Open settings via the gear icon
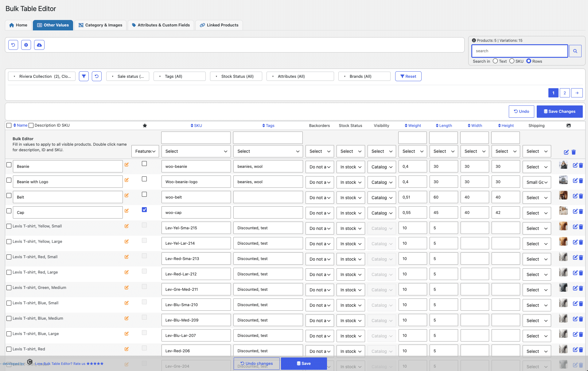The height and width of the screenshot is (371, 588). point(26,45)
